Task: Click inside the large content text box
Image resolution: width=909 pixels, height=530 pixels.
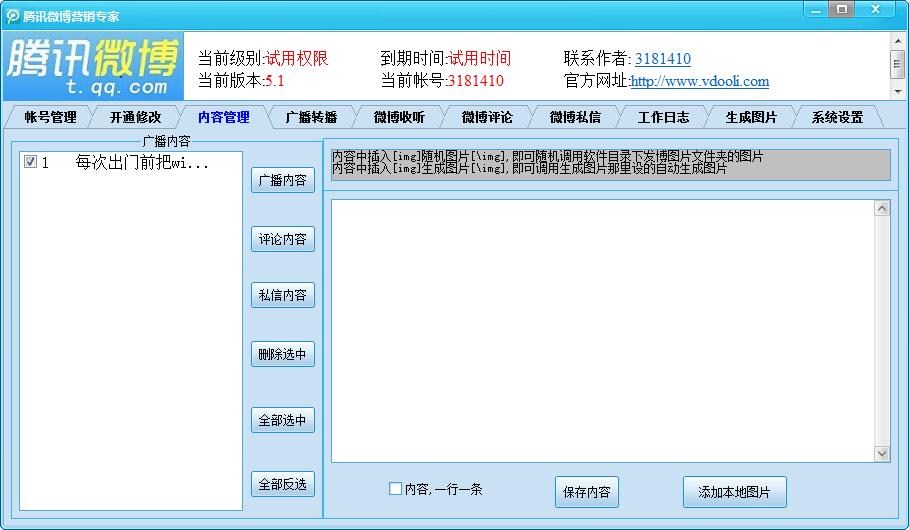Action: coord(603,331)
